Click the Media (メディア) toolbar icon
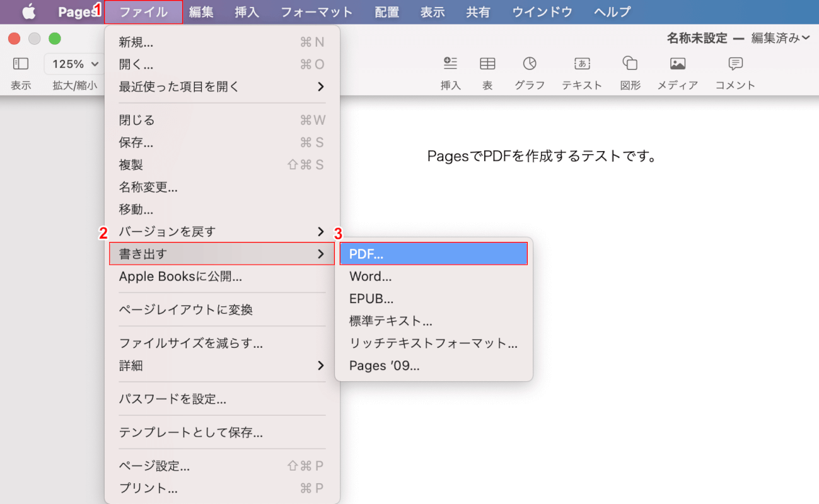This screenshot has width=819, height=504. (x=678, y=64)
